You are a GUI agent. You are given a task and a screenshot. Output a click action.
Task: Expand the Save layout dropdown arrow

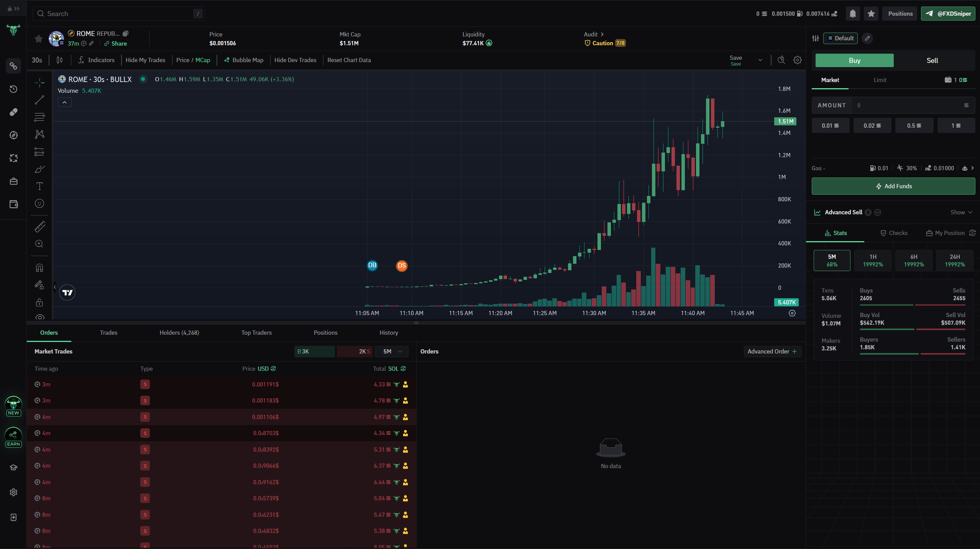pyautogui.click(x=760, y=60)
